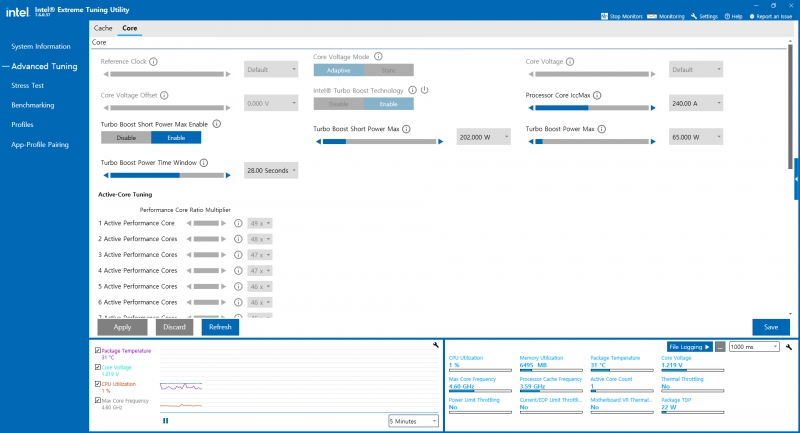Viewport: 800px width, 433px height.
Task: Click the power icon next to Intel Turbo Boost Technology
Action: coord(424,90)
